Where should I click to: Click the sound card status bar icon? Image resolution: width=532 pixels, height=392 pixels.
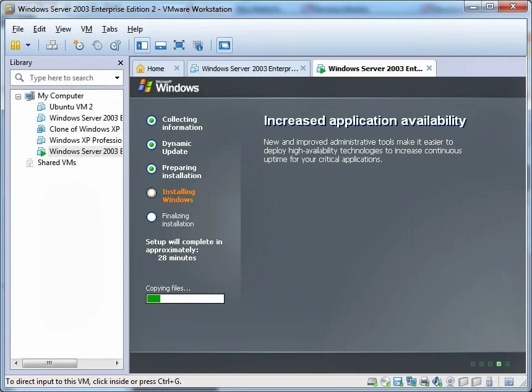437,382
